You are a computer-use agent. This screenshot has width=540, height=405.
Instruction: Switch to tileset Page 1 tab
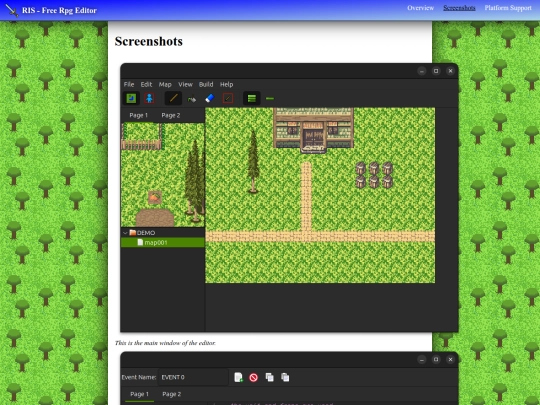tap(138, 115)
